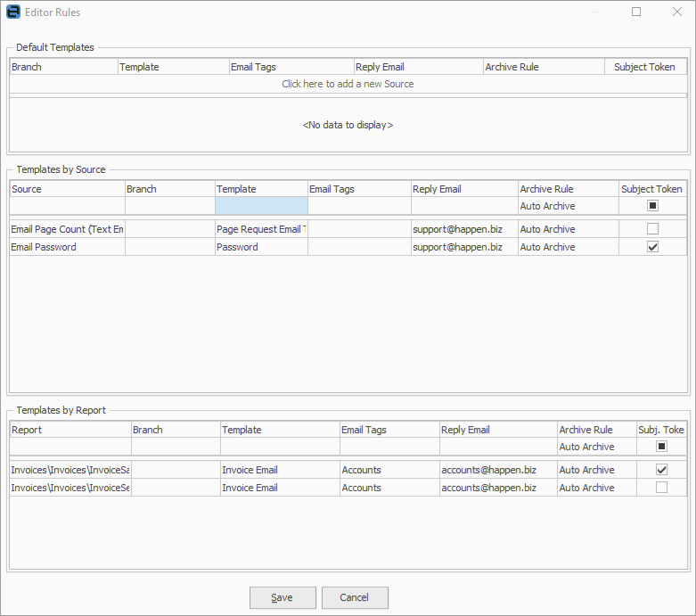Image resolution: width=696 pixels, height=616 pixels.
Task: Toggle filter-row Subject Token checkbox in Templates by Source
Action: [652, 206]
